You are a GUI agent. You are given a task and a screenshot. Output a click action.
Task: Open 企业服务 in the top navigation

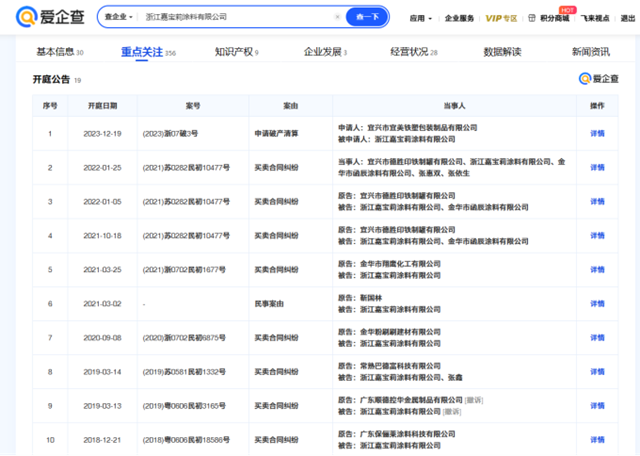click(459, 18)
